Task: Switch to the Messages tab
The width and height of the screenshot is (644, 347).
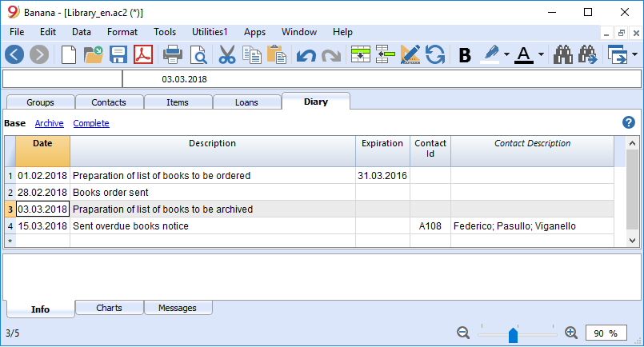Action: point(178,308)
